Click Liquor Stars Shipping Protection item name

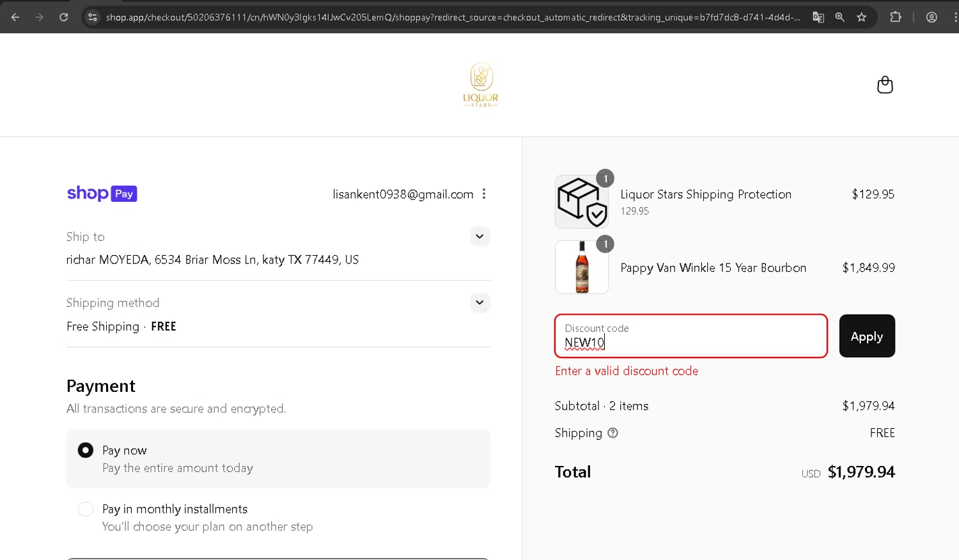[x=706, y=194]
